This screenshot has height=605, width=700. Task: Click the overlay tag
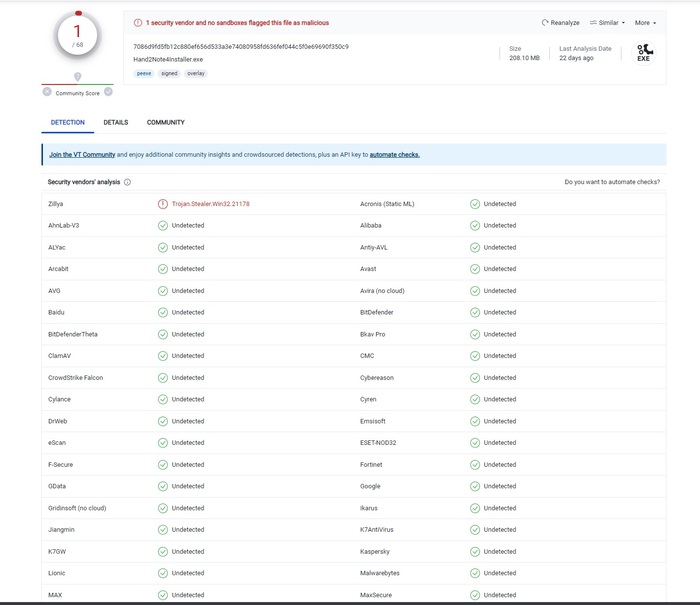[x=196, y=73]
